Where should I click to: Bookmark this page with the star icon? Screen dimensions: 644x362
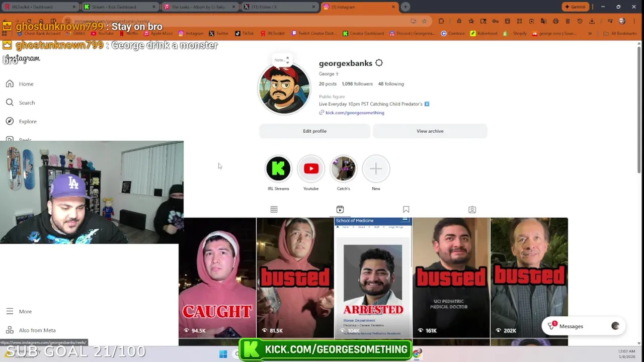[424, 21]
